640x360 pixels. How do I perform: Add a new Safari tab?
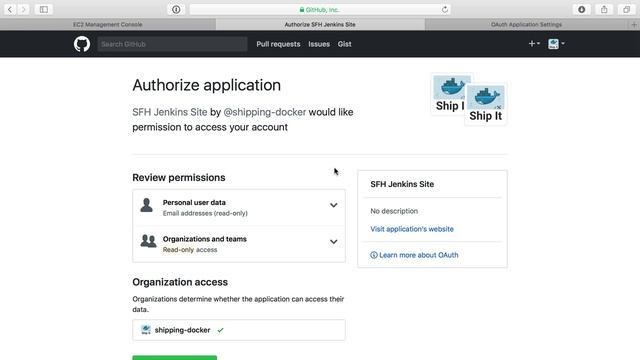(634, 24)
